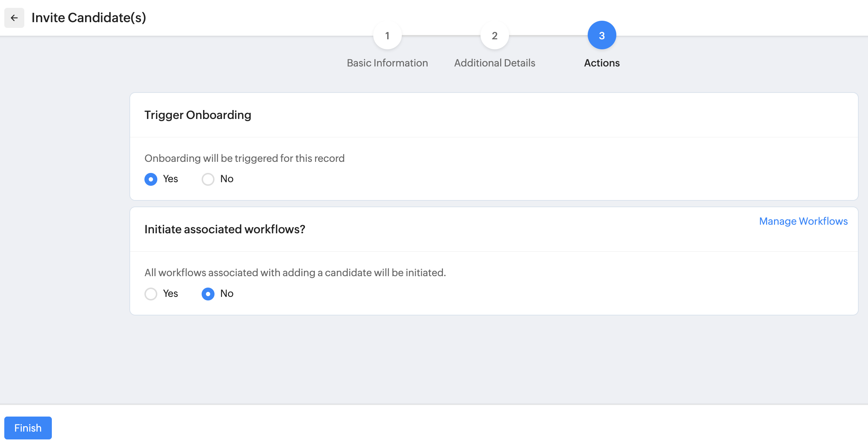The width and height of the screenshot is (868, 448).
Task: Click the No label under workflows
Action: click(227, 293)
